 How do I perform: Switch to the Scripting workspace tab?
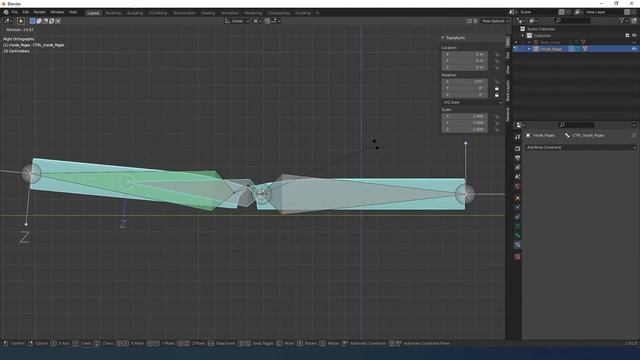303,13
